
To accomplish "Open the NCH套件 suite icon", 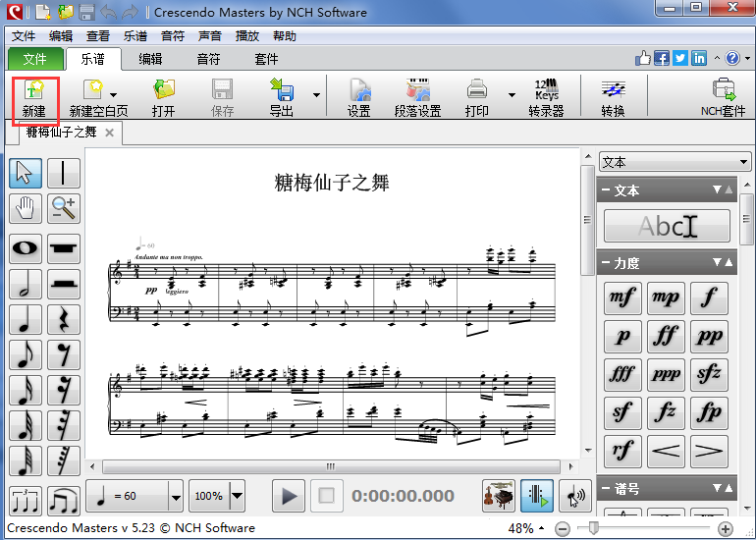I will (723, 98).
